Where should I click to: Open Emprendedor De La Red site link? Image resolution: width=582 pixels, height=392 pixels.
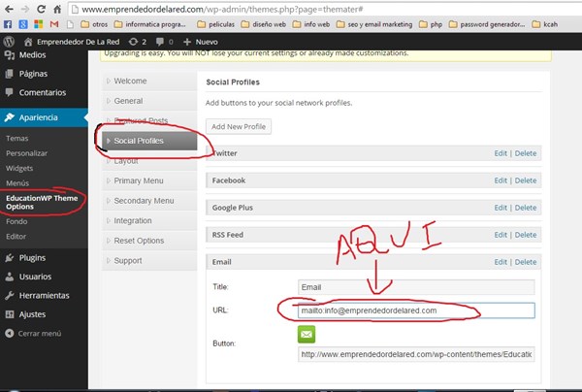(x=72, y=42)
